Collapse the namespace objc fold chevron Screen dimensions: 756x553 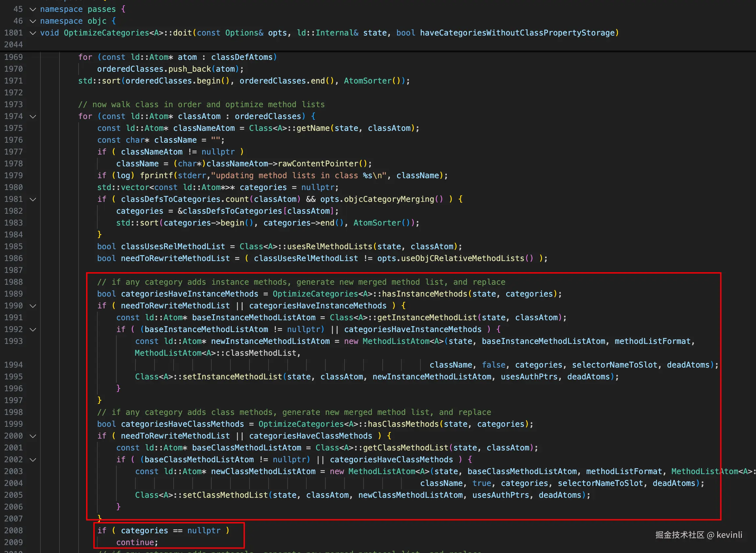[33, 21]
